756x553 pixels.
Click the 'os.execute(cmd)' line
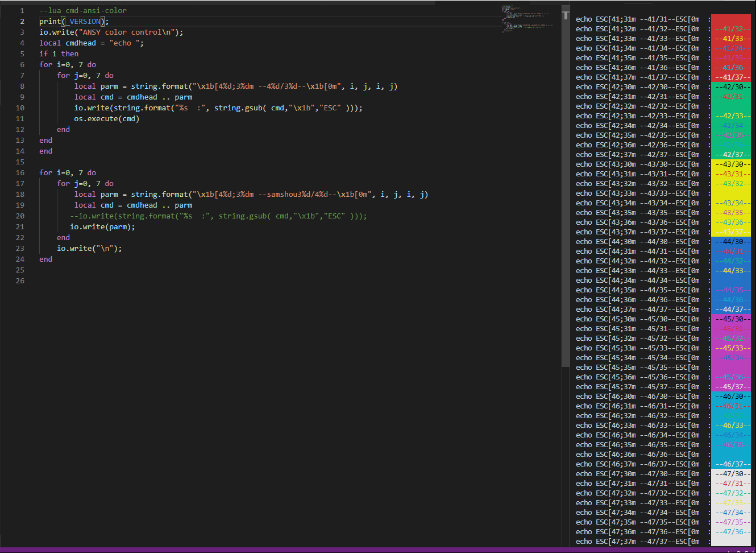point(107,119)
